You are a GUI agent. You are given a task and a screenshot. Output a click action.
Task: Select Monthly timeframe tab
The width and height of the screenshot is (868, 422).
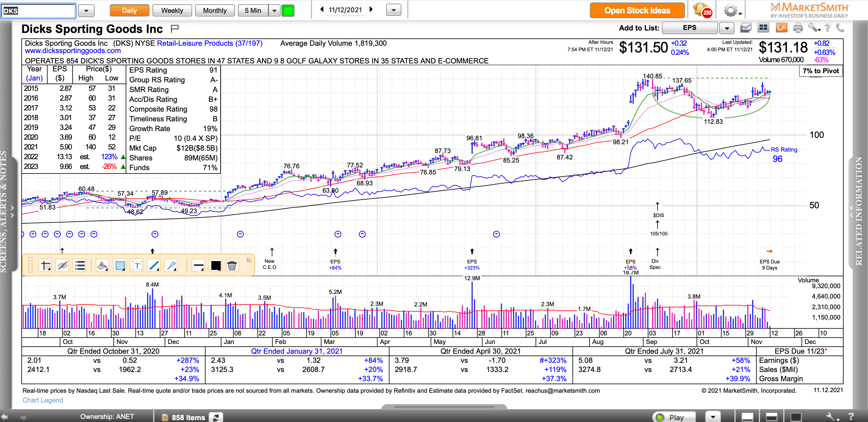[x=215, y=10]
